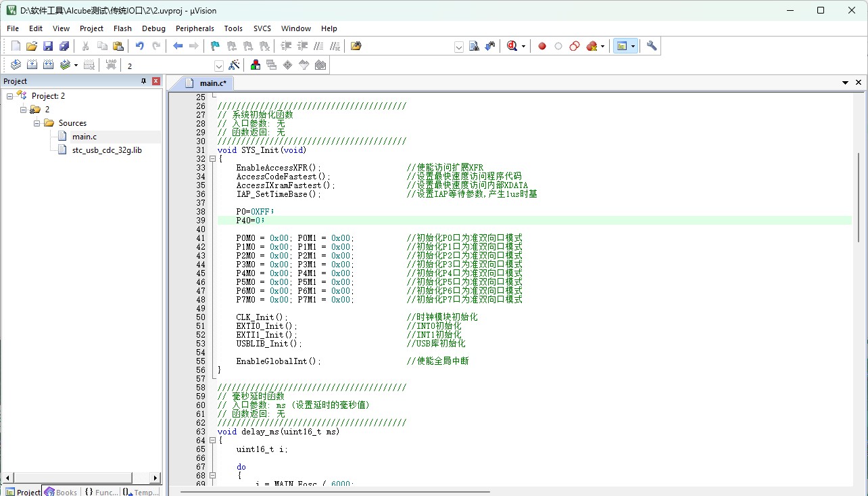
Task: Create a new file with New icon
Action: click(x=16, y=46)
